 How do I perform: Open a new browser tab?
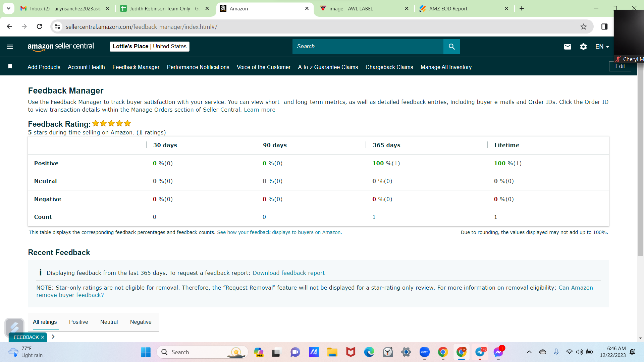point(522,8)
